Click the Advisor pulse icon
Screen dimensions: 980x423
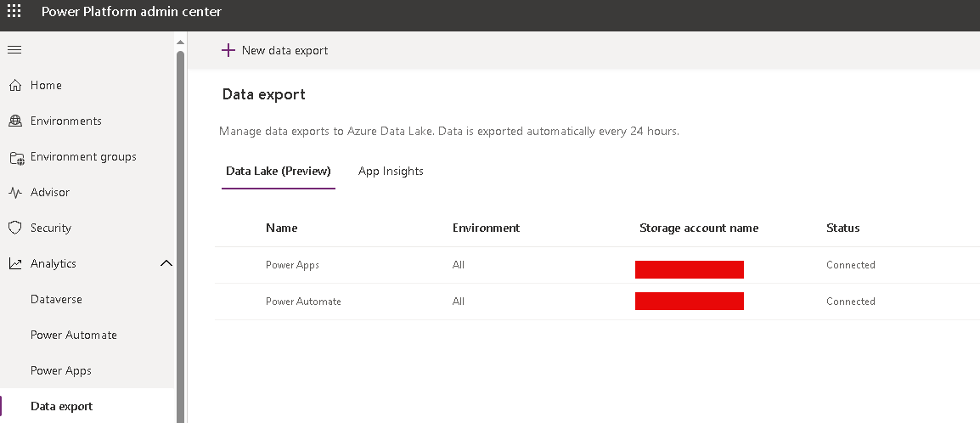(x=15, y=193)
